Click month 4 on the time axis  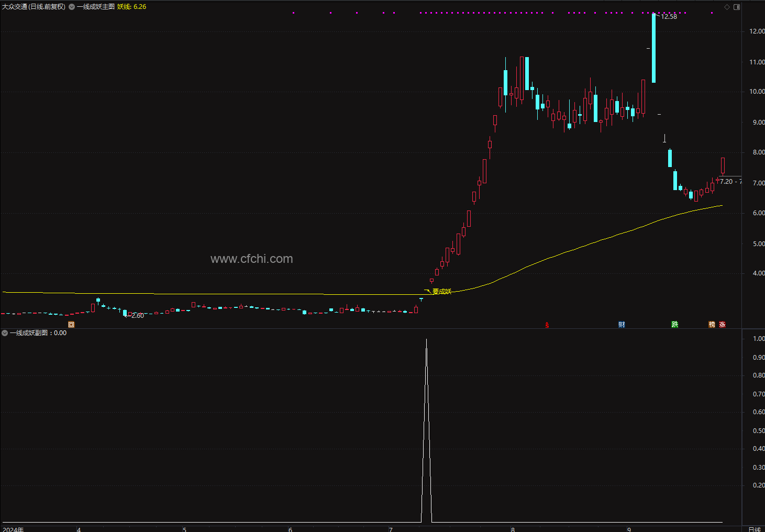(x=79, y=529)
